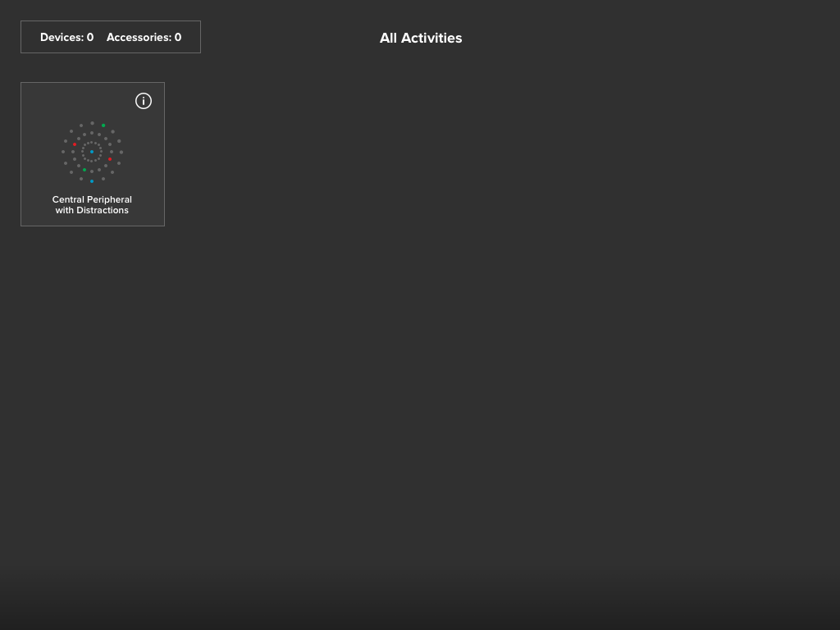Click the All Activities heading
Viewport: 840px width, 630px height.
pos(421,38)
